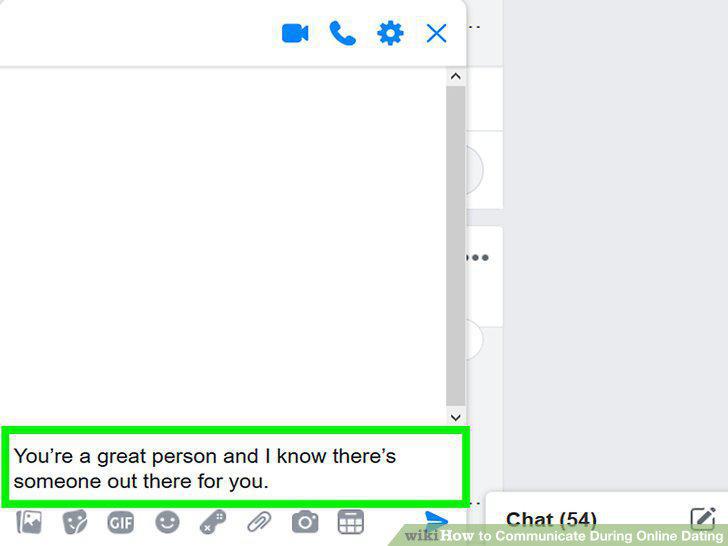The width and height of the screenshot is (728, 546).
Task: Take a photo with camera icon
Action: tap(305, 522)
